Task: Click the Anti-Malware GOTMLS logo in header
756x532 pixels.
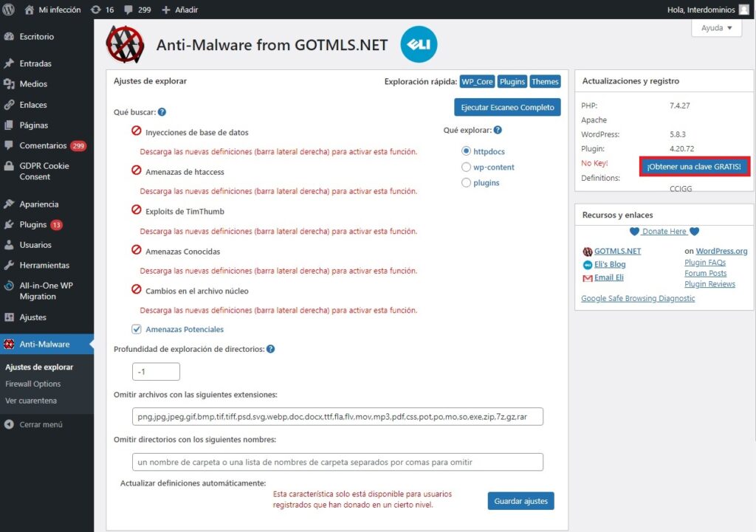Action: coord(125,44)
